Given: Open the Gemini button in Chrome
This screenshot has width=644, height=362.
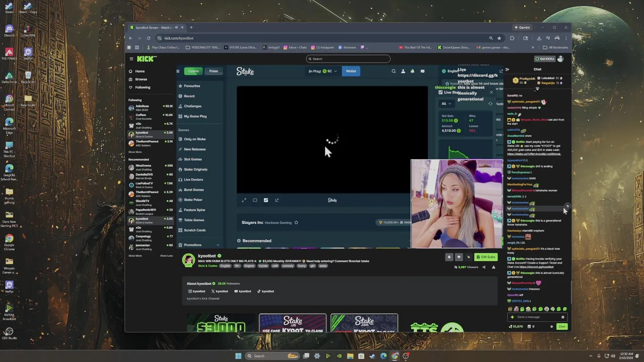Looking at the screenshot, I should 522,28.
